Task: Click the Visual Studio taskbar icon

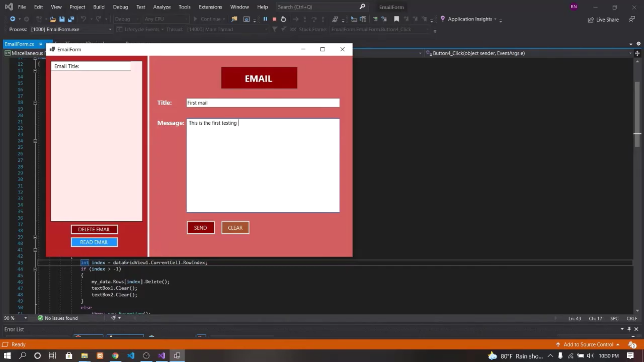Action: coord(162,356)
